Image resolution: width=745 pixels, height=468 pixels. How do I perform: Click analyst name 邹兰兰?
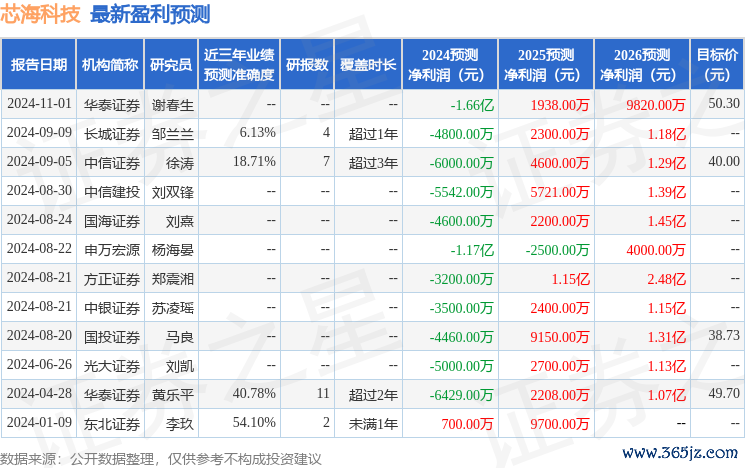pyautogui.click(x=172, y=134)
